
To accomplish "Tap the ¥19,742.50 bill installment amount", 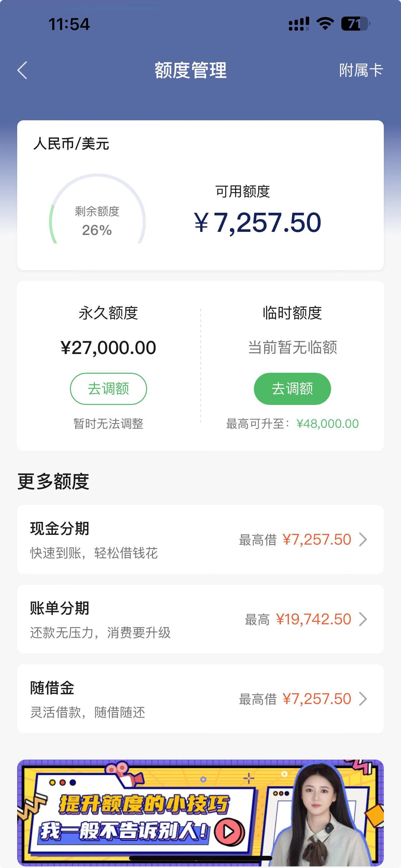I will coord(314,619).
